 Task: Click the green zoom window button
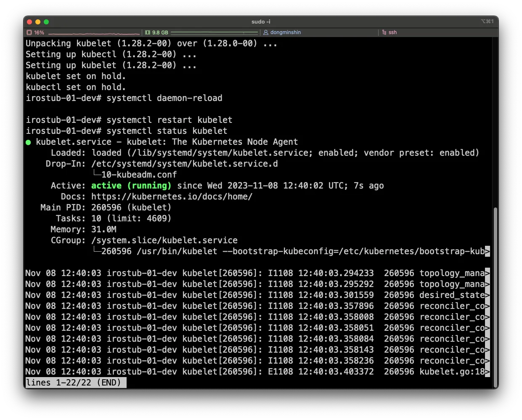tap(46, 22)
